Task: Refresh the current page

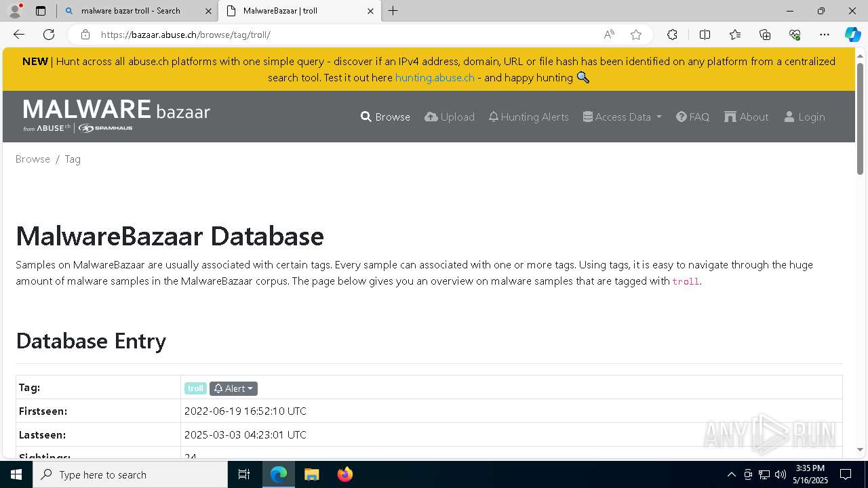Action: 49,35
